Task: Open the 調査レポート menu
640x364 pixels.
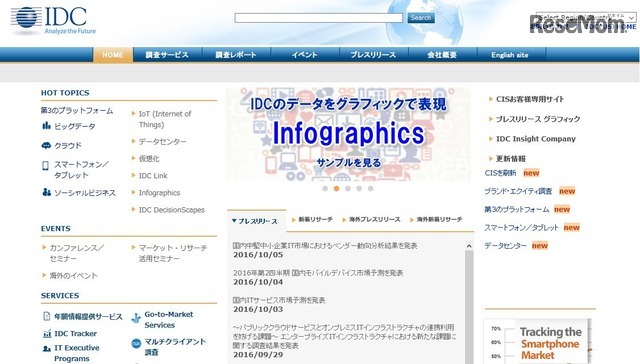Action: pyautogui.click(x=236, y=55)
